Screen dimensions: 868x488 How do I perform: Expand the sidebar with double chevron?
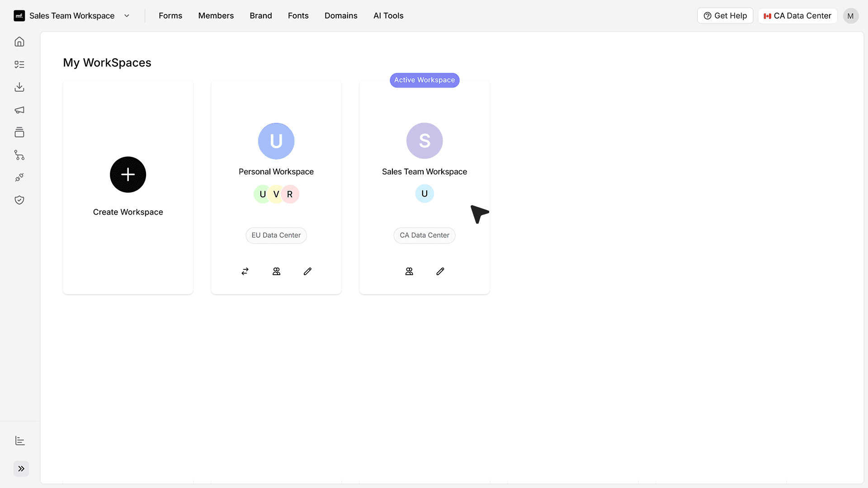[21, 469]
